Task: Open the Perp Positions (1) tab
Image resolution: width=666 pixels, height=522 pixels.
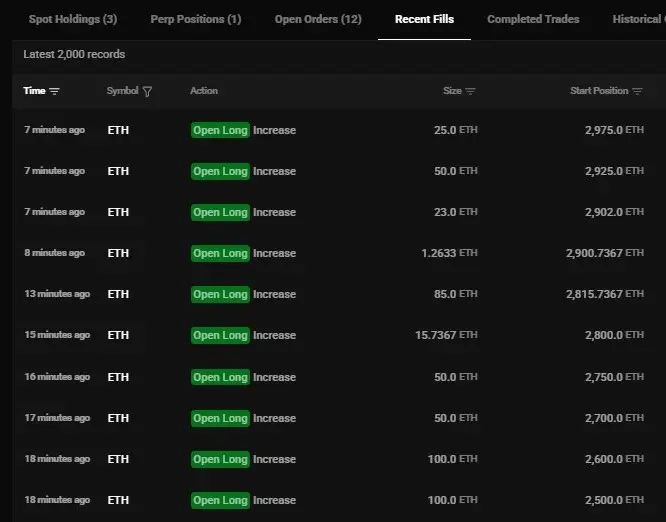Action: tap(196, 19)
